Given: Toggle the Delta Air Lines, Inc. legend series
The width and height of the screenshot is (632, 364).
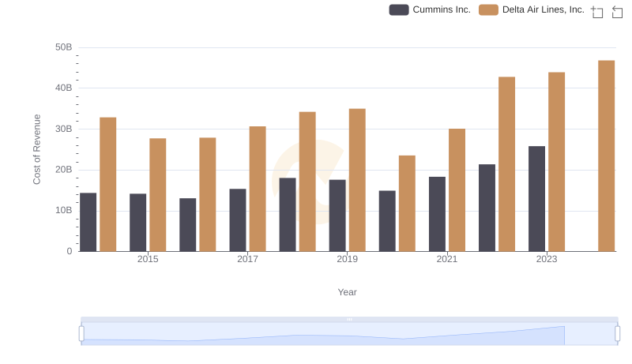Looking at the screenshot, I should point(531,9).
